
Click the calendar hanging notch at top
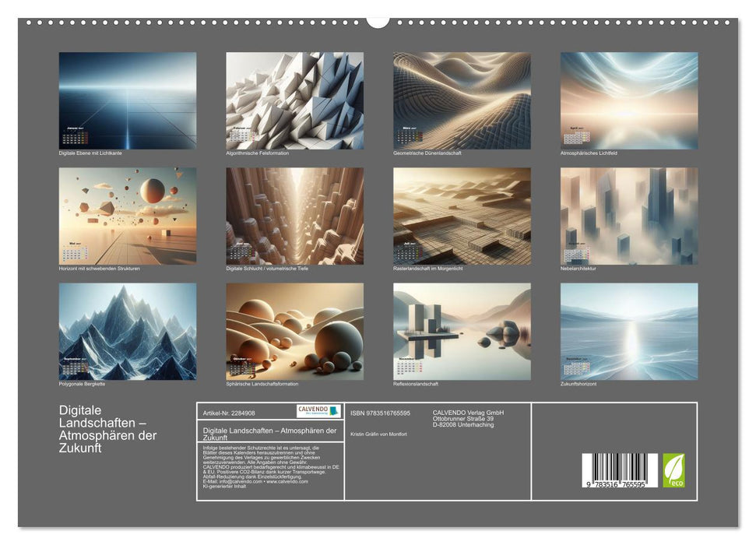378,23
